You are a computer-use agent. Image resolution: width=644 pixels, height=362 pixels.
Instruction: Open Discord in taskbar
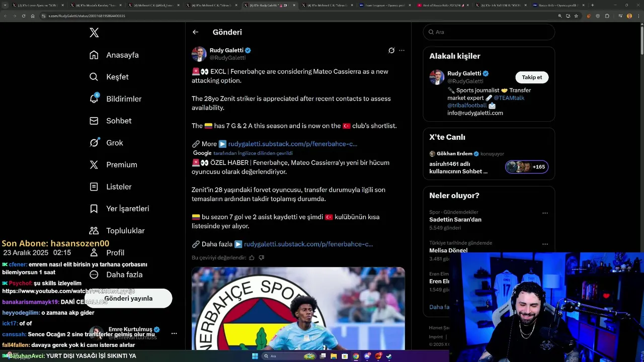click(x=367, y=356)
